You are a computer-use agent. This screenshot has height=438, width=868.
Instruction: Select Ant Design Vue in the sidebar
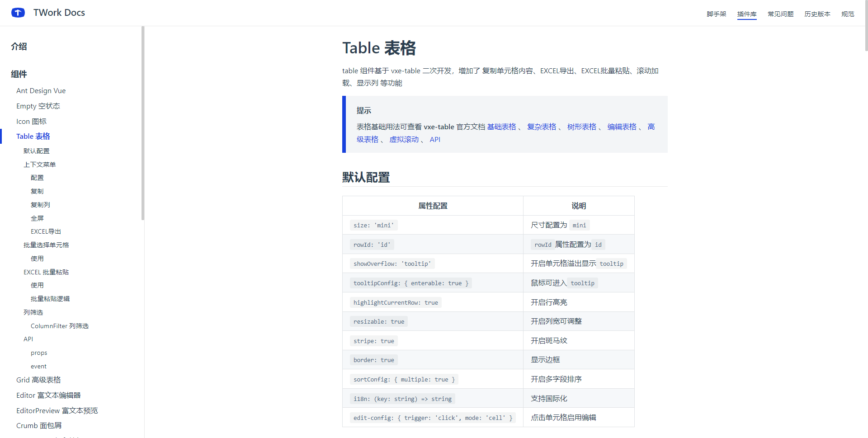[41, 91]
